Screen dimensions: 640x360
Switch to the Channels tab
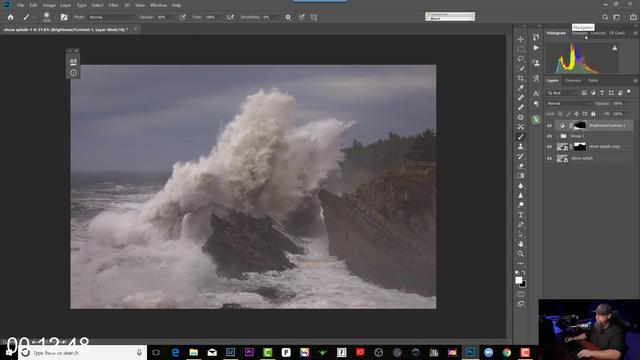(573, 80)
